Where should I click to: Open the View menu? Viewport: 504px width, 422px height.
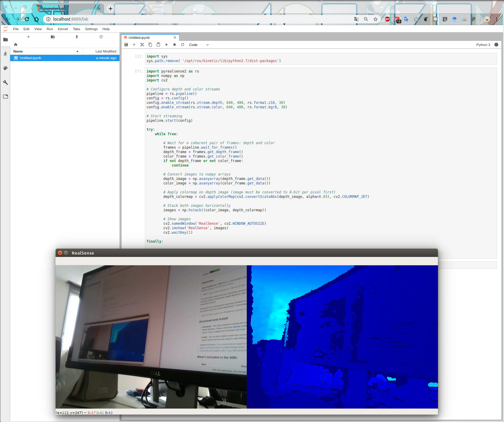38,29
